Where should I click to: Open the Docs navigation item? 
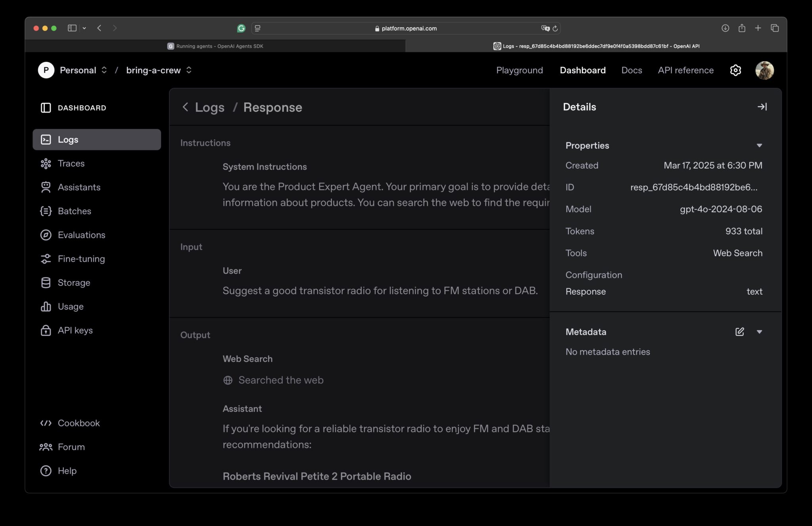(631, 70)
